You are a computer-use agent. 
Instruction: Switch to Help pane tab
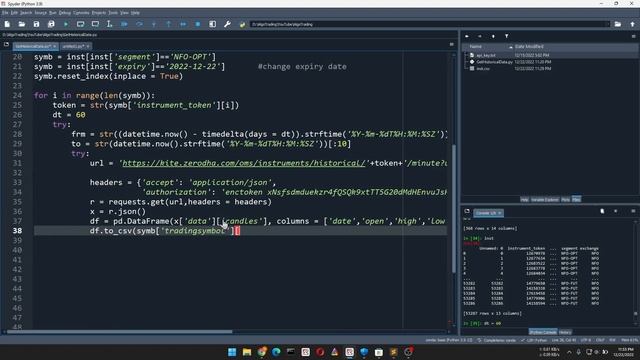pos(524,200)
